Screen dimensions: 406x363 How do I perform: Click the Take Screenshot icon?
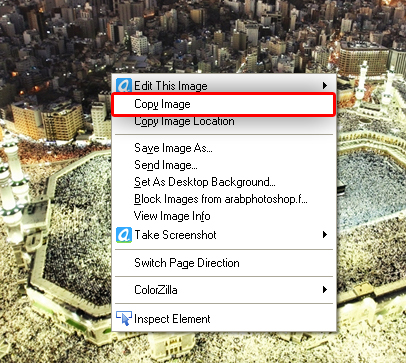pyautogui.click(x=124, y=235)
